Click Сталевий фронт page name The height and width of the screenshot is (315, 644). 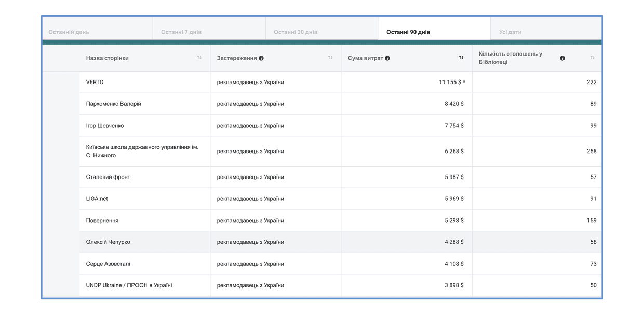(108, 177)
